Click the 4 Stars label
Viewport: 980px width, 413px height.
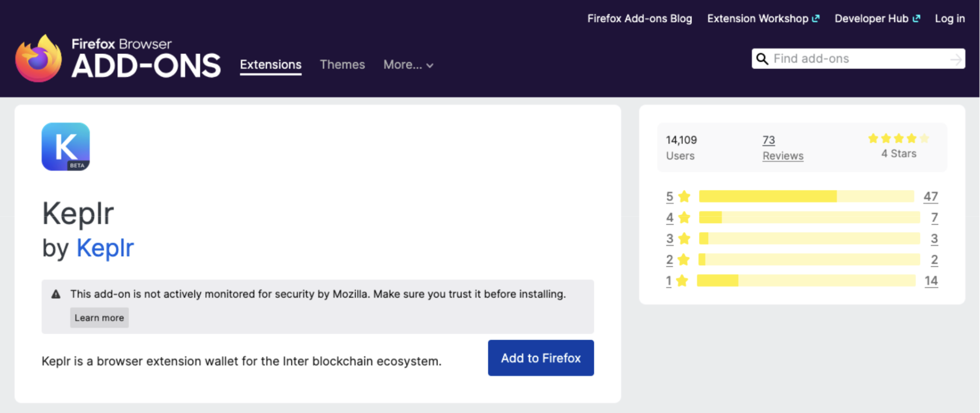pyautogui.click(x=899, y=154)
